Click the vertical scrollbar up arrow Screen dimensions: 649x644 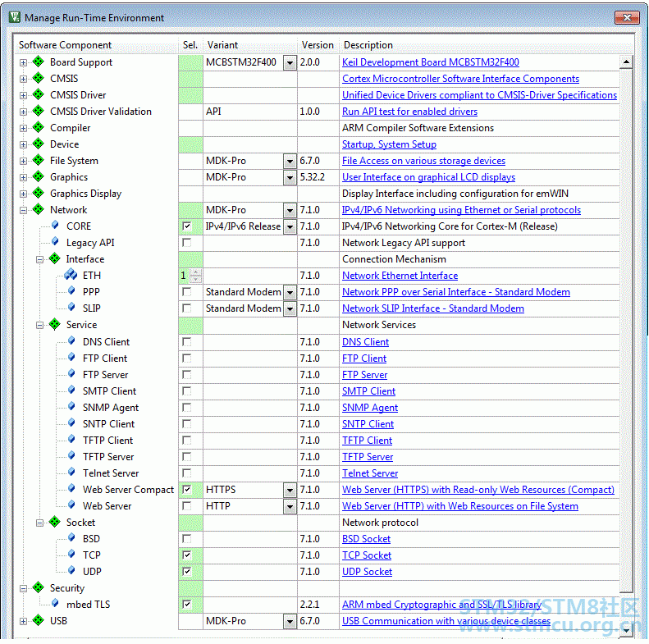626,62
